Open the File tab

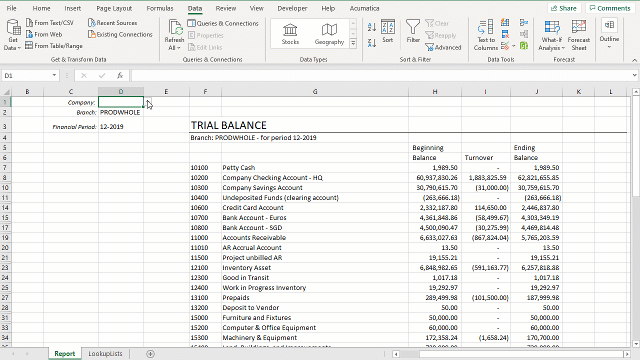click(x=11, y=8)
